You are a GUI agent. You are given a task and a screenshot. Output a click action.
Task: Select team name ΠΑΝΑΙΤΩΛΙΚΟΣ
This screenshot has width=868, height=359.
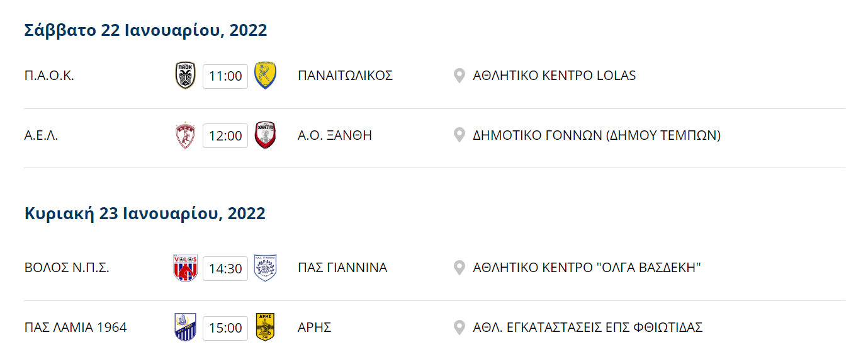pos(346,76)
